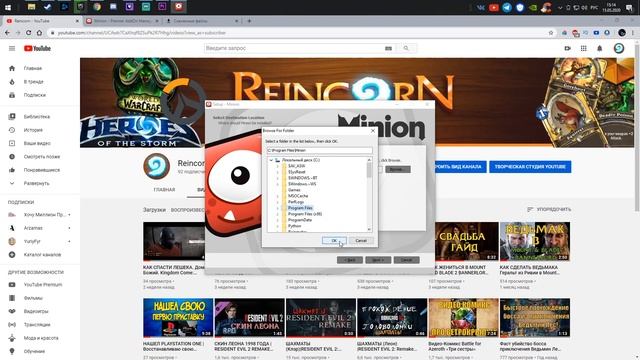The width and height of the screenshot is (640, 360).
Task: Click Browse button in Minion setup
Action: click(x=398, y=169)
